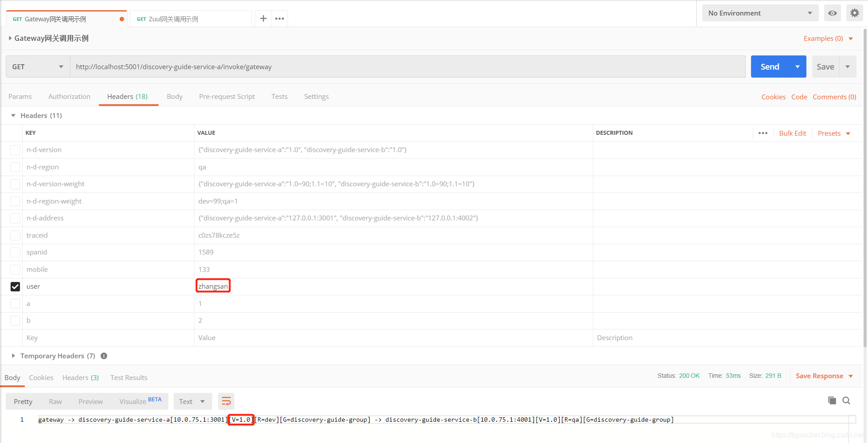Search within the response body

coord(846,400)
